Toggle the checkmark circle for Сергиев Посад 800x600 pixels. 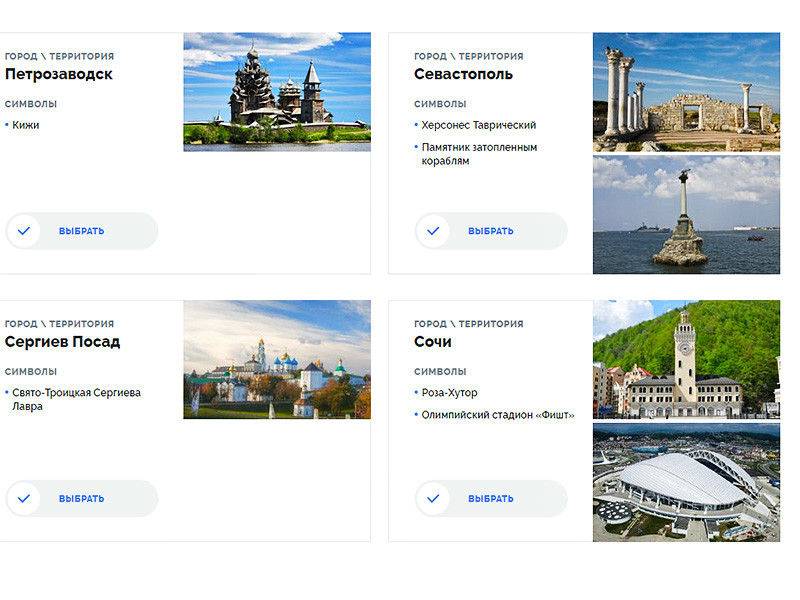pos(24,499)
